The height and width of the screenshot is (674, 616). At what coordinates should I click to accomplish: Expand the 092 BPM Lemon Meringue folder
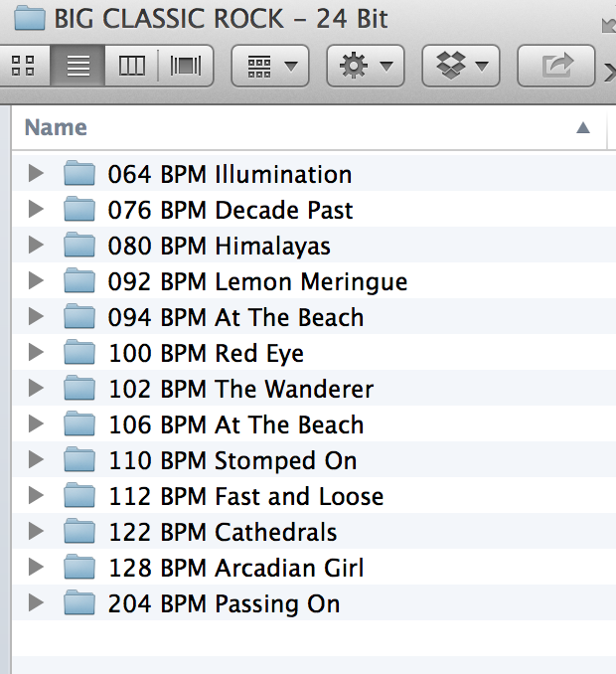[37, 281]
